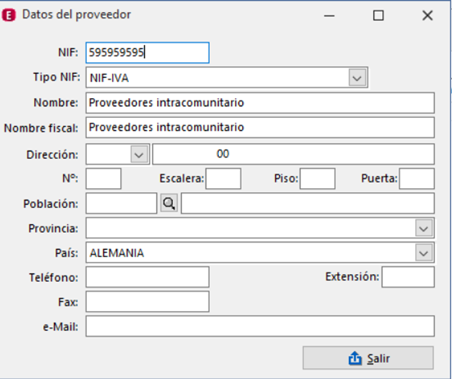Select the Puerta input box

[417, 179]
